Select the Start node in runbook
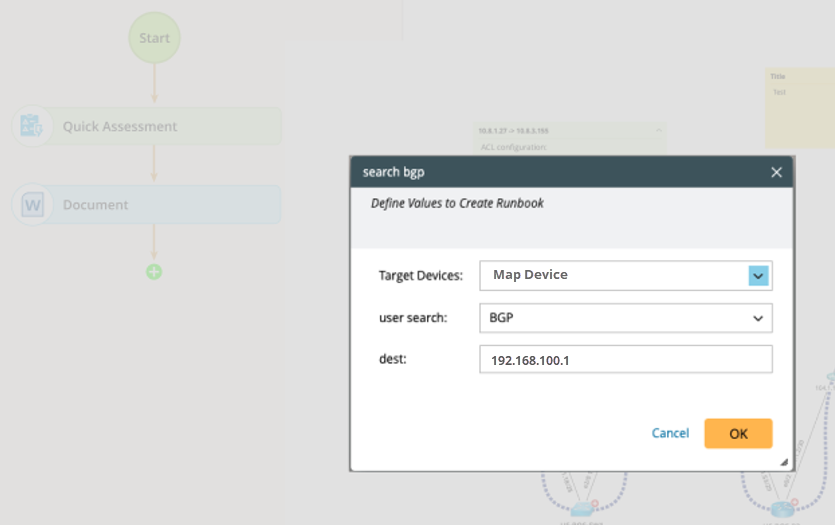Screen dimensions: 835x525 [154, 38]
